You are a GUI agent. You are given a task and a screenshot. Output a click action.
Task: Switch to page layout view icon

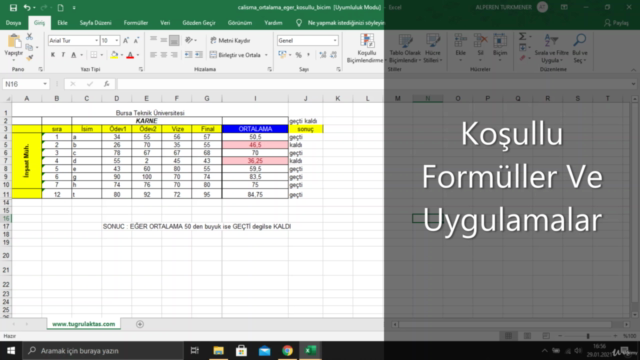tap(527, 336)
